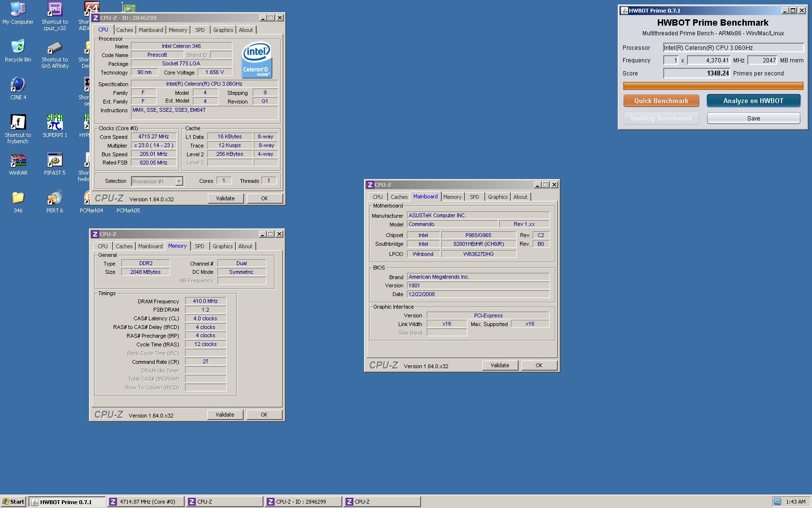Click the CPU-Z Memory window title icon
812x508 pixels.
tap(95, 234)
